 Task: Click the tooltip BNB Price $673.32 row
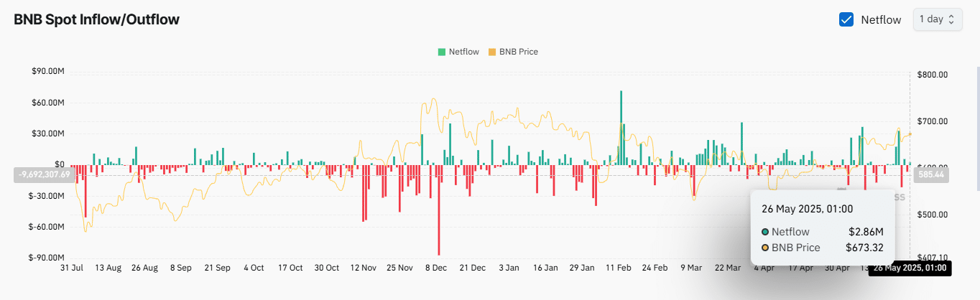[823, 248]
